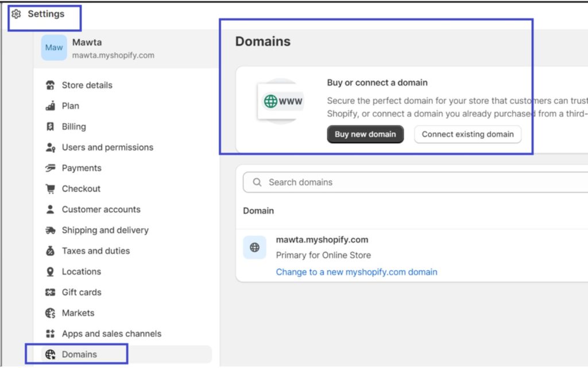588x368 pixels.
Task: Click Buy new domain button
Action: [365, 135]
